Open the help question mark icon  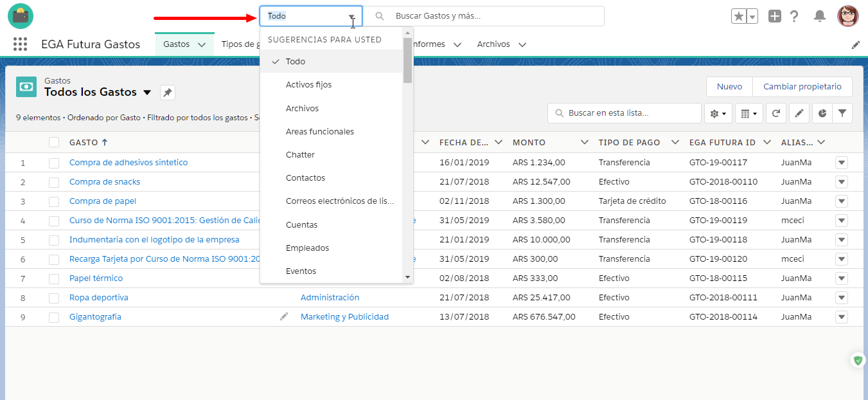pos(794,16)
